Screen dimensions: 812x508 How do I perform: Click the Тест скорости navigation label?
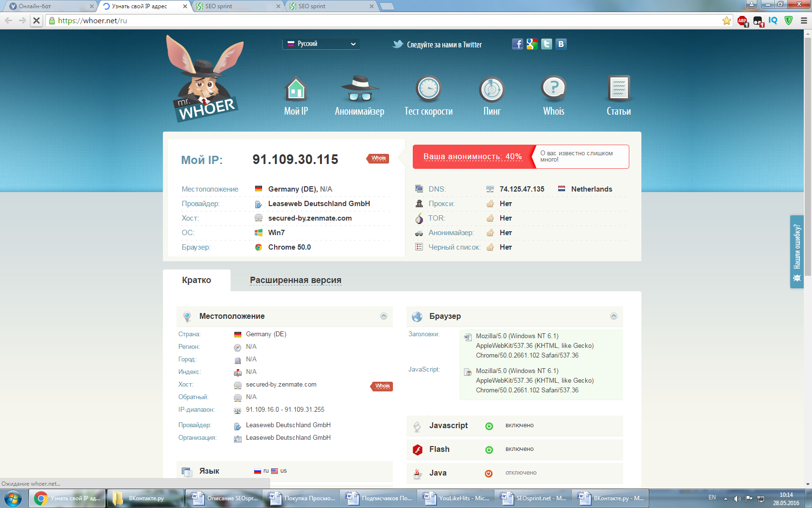click(x=428, y=111)
